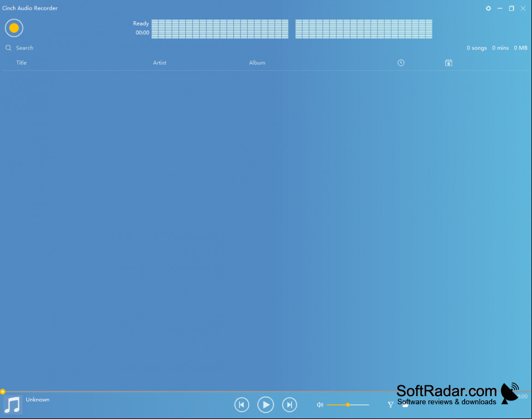
Task: Click the search magnifier icon
Action: click(9, 48)
